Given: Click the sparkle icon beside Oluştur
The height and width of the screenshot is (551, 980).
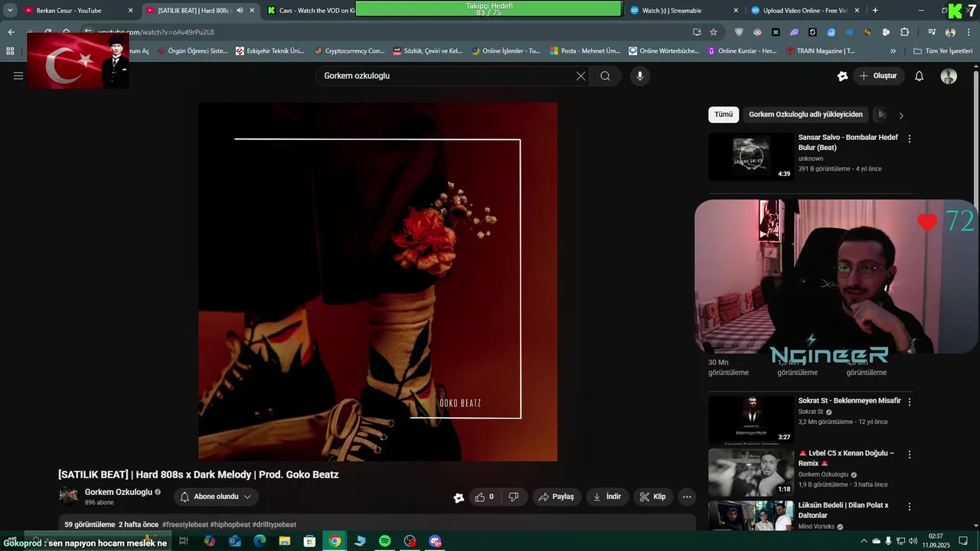Looking at the screenshot, I should pos(842,76).
